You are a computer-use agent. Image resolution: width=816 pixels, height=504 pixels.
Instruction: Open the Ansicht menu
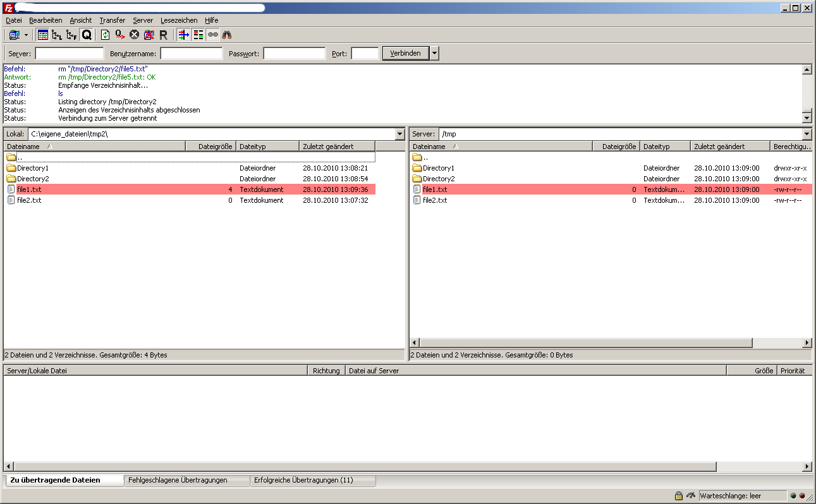81,20
